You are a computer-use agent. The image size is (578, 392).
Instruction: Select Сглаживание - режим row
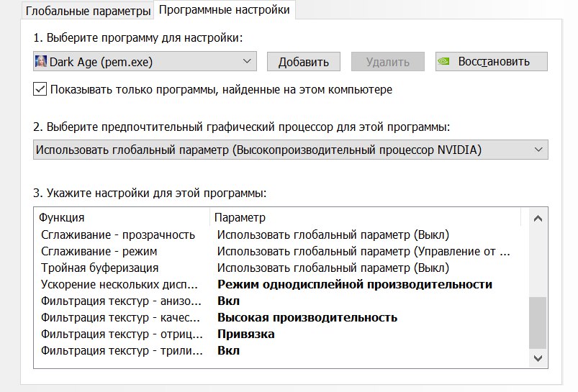[281, 251]
